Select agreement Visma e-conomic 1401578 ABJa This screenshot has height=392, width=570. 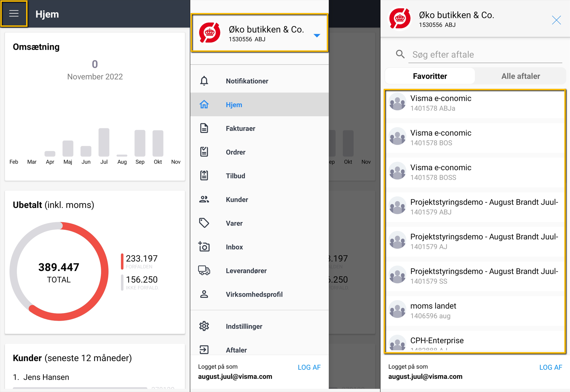pyautogui.click(x=475, y=103)
